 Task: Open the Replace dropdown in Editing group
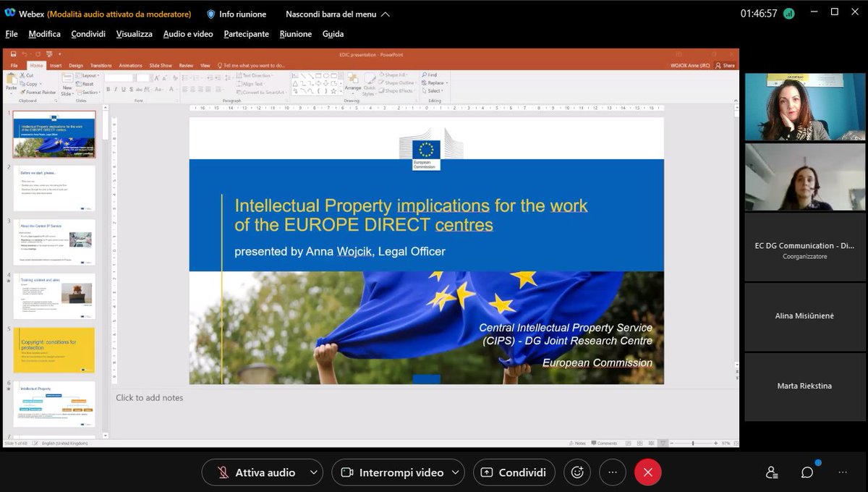tap(433, 83)
